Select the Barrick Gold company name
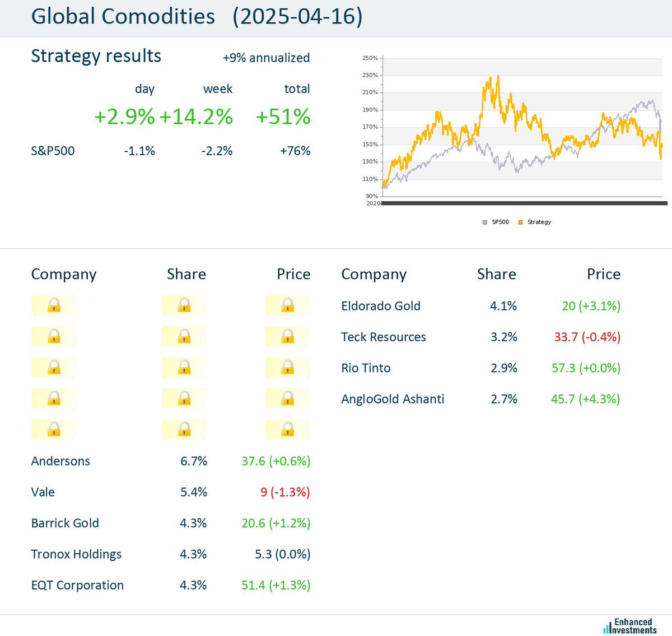This screenshot has height=636, width=672. (65, 523)
